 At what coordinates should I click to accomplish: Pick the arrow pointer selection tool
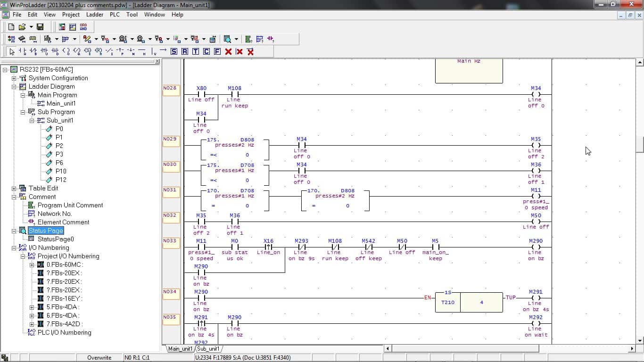[x=12, y=51]
